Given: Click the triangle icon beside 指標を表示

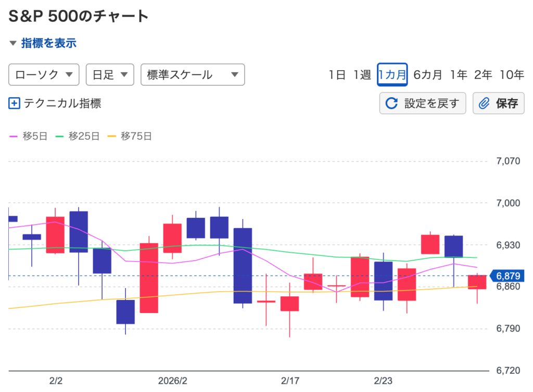Looking at the screenshot, I should coord(14,43).
